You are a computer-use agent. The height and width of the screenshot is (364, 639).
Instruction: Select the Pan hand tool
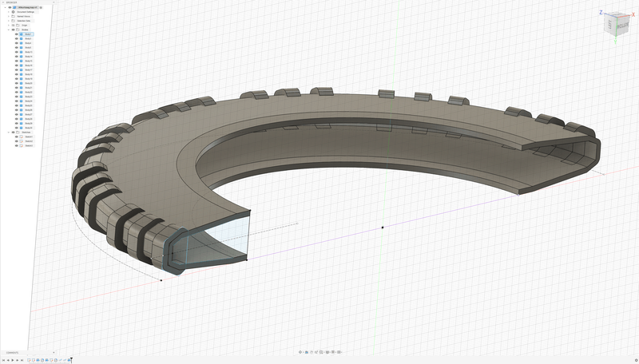tap(312, 352)
